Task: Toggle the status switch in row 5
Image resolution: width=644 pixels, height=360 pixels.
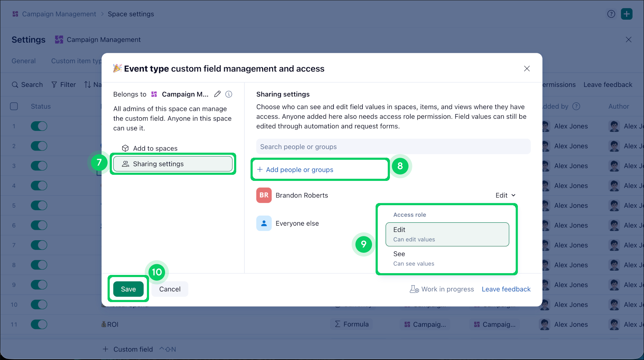Action: (x=39, y=206)
